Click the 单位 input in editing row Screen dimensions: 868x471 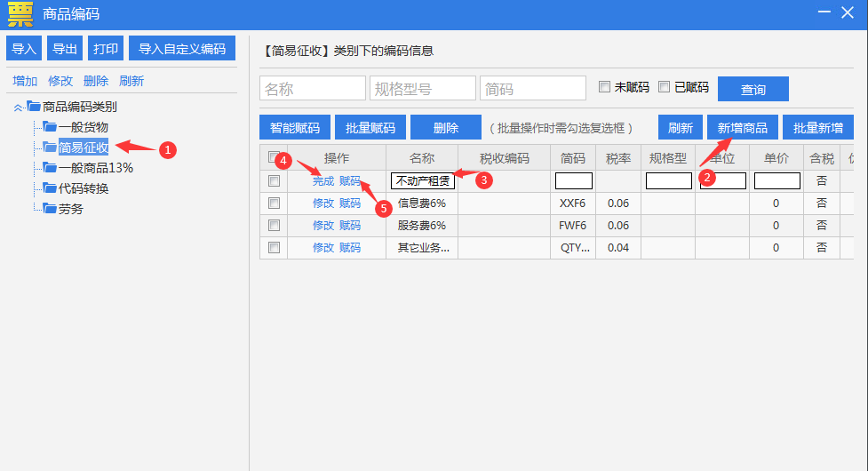coord(723,181)
